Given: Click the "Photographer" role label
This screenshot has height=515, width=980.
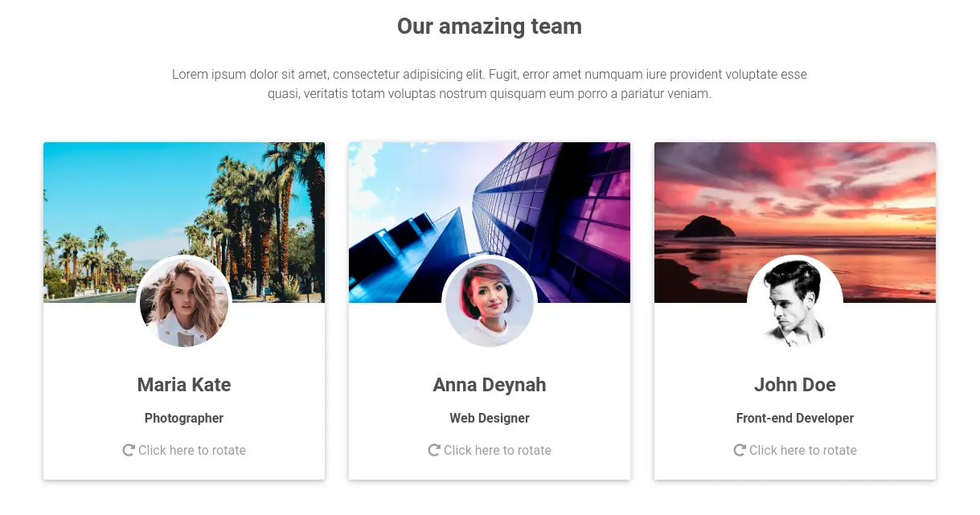Looking at the screenshot, I should (x=184, y=418).
